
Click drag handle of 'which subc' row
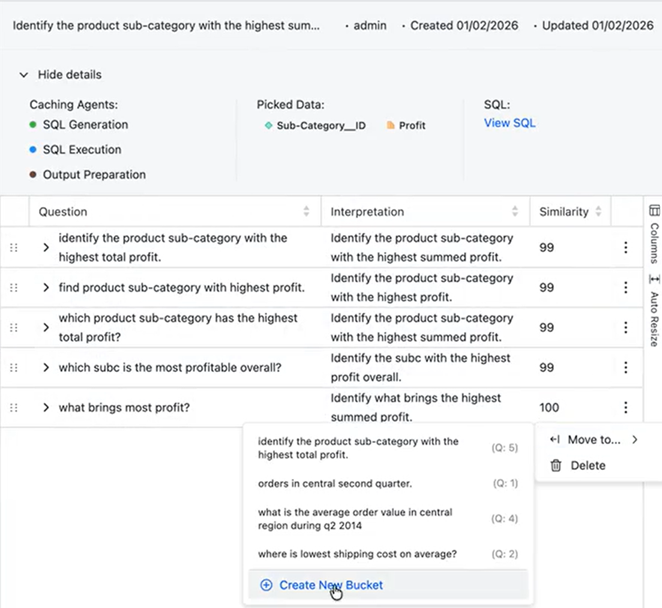click(13, 368)
